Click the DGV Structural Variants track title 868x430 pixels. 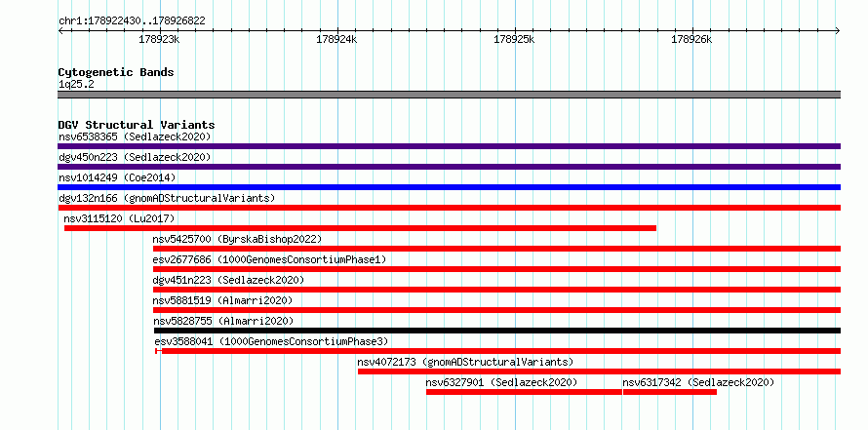pos(137,125)
